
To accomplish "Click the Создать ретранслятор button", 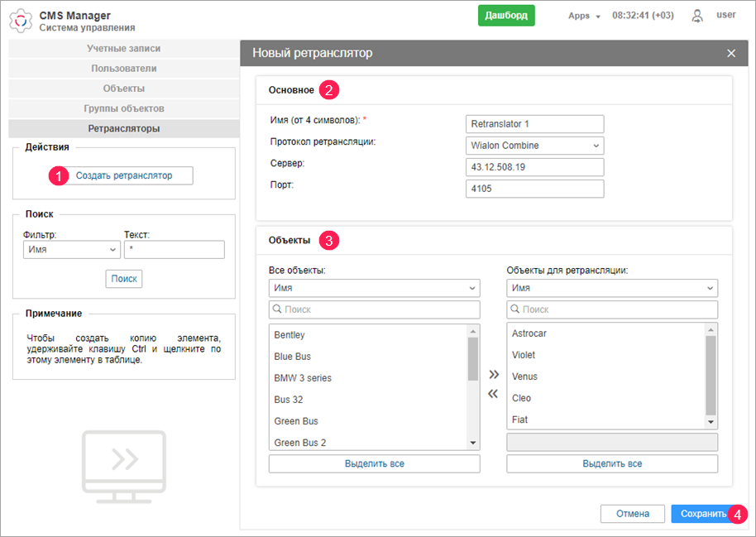I will [124, 175].
